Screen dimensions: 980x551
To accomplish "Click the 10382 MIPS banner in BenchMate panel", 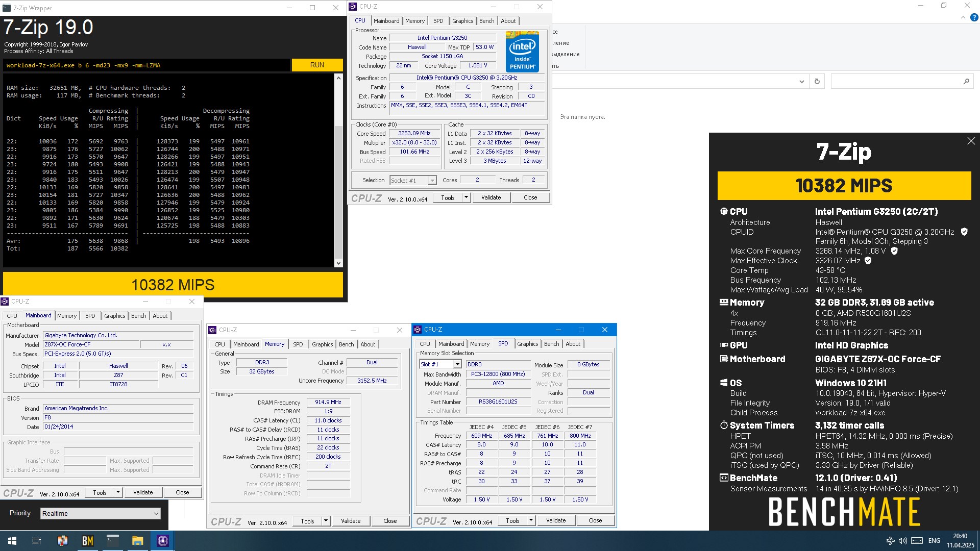I will (x=844, y=186).
